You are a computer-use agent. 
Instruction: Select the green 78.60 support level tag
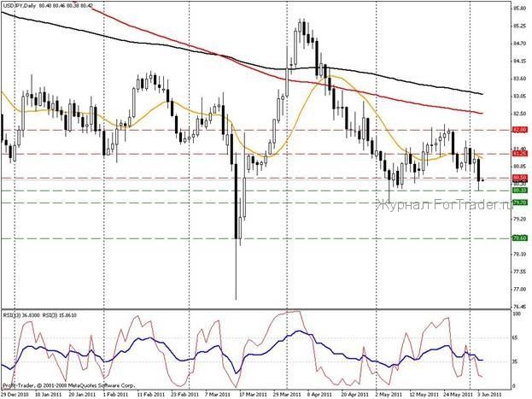[520, 238]
